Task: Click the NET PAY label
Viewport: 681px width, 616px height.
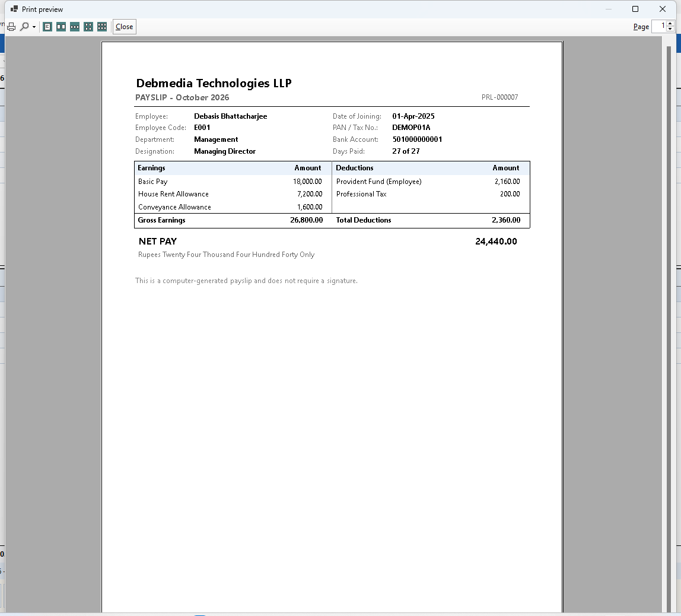Action: point(158,242)
